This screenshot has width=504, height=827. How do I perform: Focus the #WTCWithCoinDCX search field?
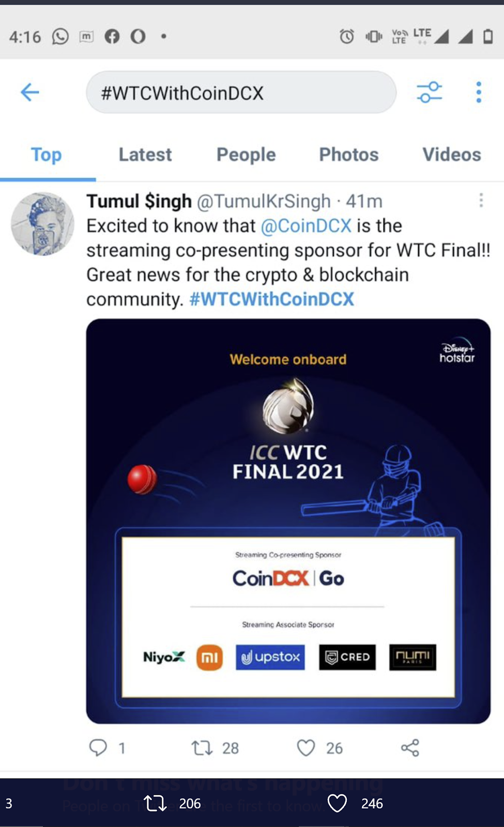tap(241, 93)
